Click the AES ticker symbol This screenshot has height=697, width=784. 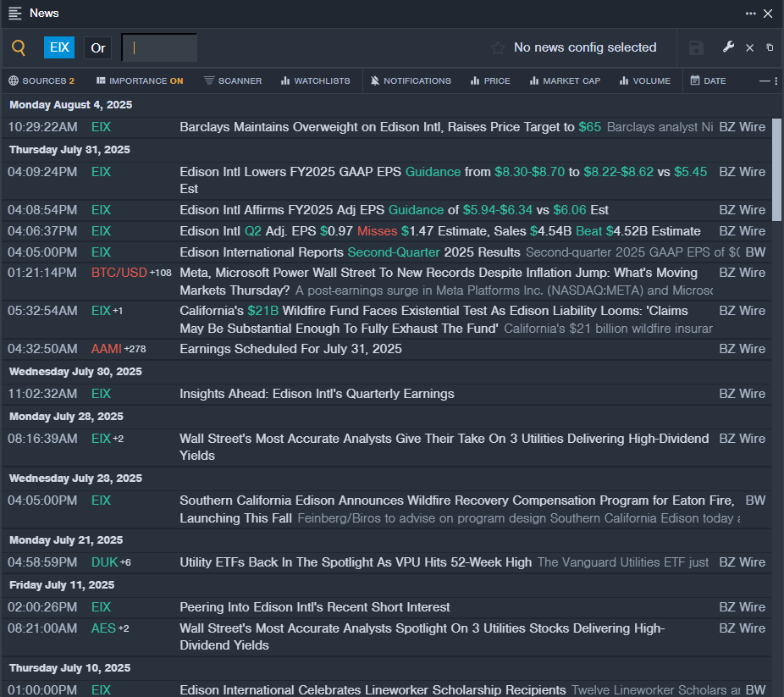coord(103,628)
